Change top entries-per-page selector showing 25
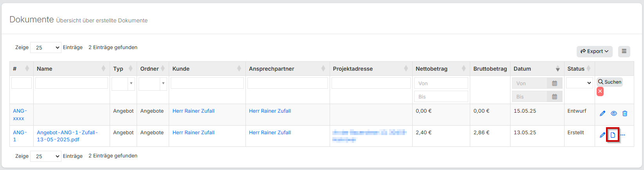Viewport: 644px width, 170px height. (x=46, y=48)
